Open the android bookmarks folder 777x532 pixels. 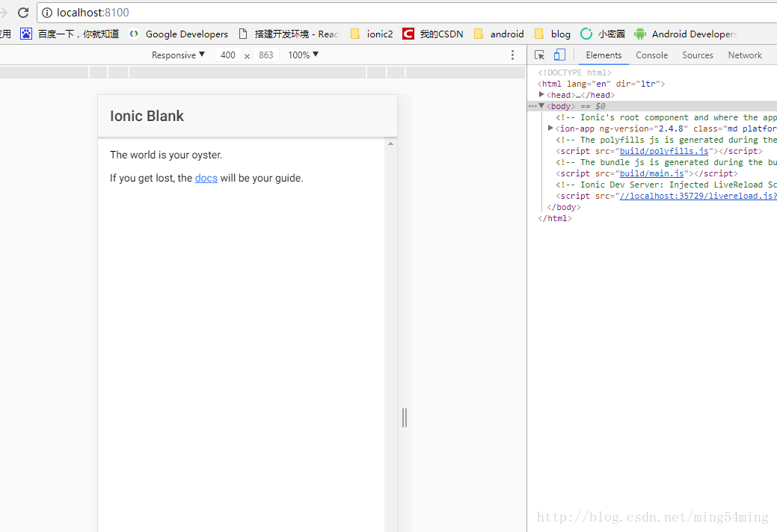point(499,34)
